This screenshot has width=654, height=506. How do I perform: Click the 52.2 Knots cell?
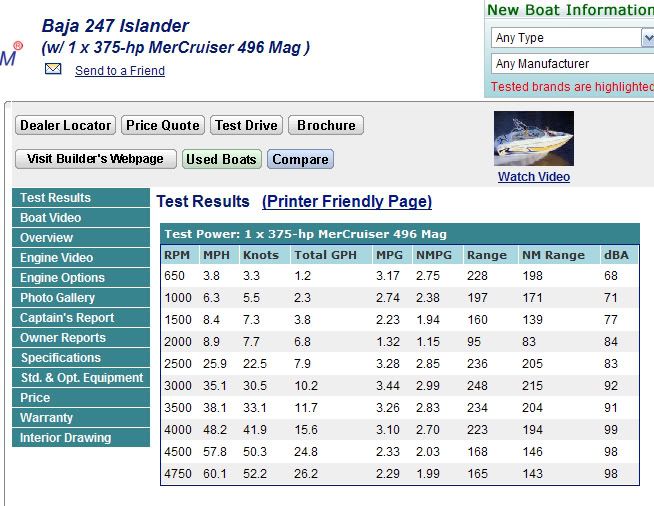pyautogui.click(x=255, y=474)
